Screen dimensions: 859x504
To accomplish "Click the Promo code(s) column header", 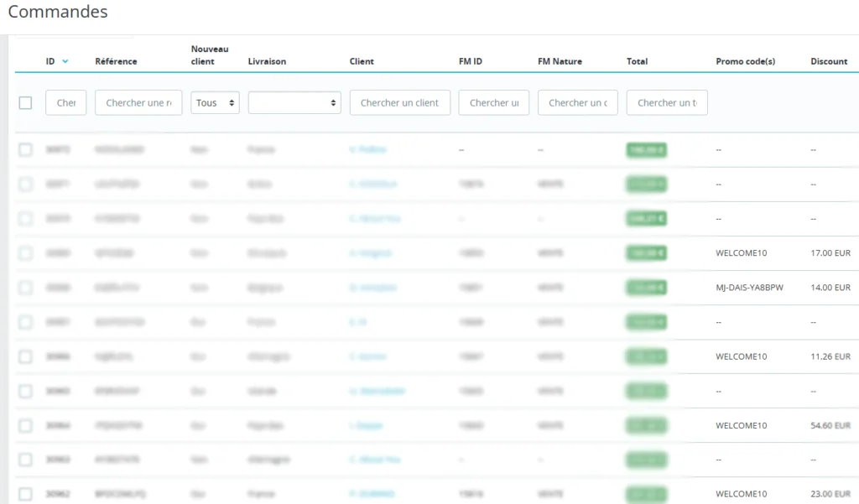I will tap(746, 61).
